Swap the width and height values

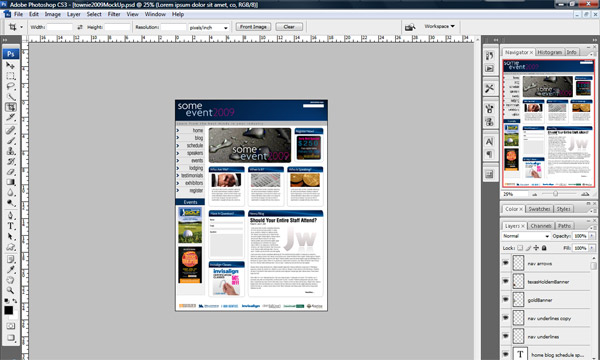tap(80, 27)
